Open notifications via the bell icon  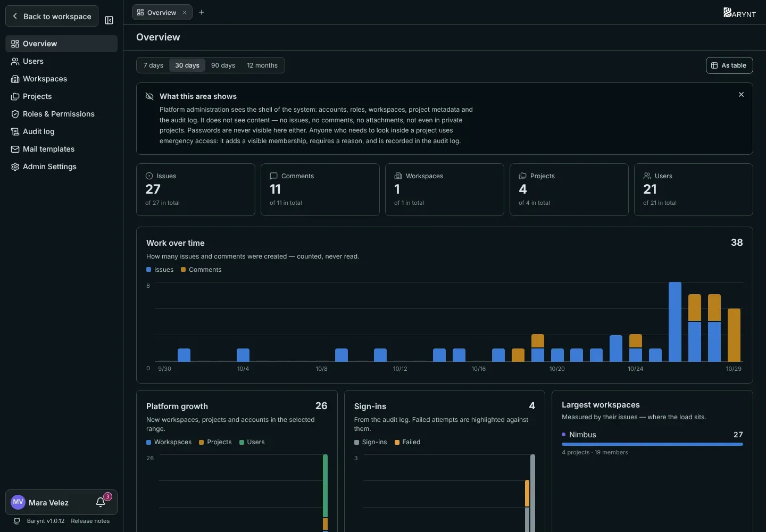coord(101,502)
